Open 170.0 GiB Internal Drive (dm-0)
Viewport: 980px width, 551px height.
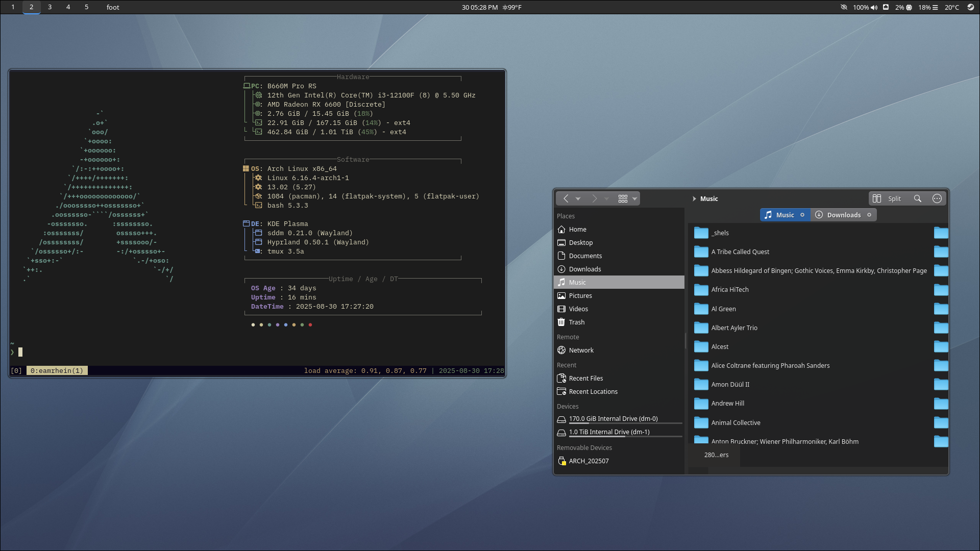[619, 419]
